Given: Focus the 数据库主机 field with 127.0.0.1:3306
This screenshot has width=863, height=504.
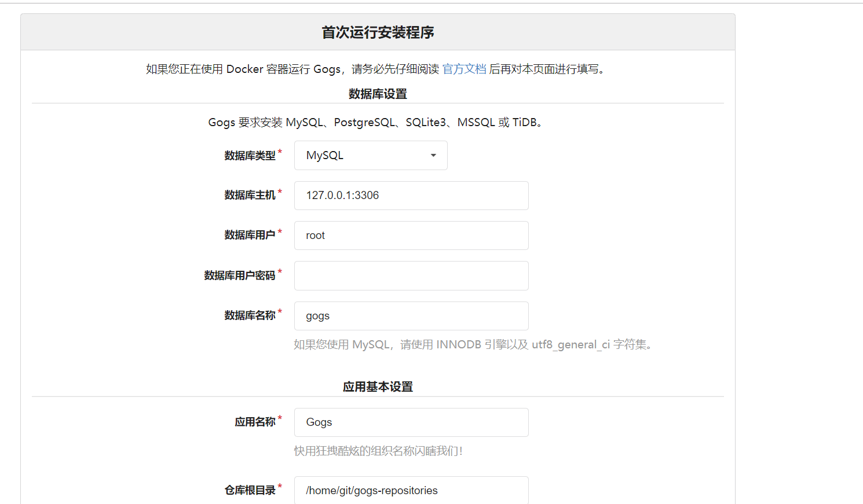Looking at the screenshot, I should 411,196.
